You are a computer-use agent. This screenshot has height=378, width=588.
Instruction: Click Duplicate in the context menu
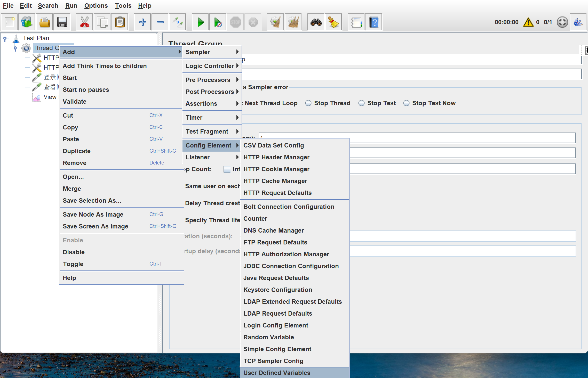77,151
